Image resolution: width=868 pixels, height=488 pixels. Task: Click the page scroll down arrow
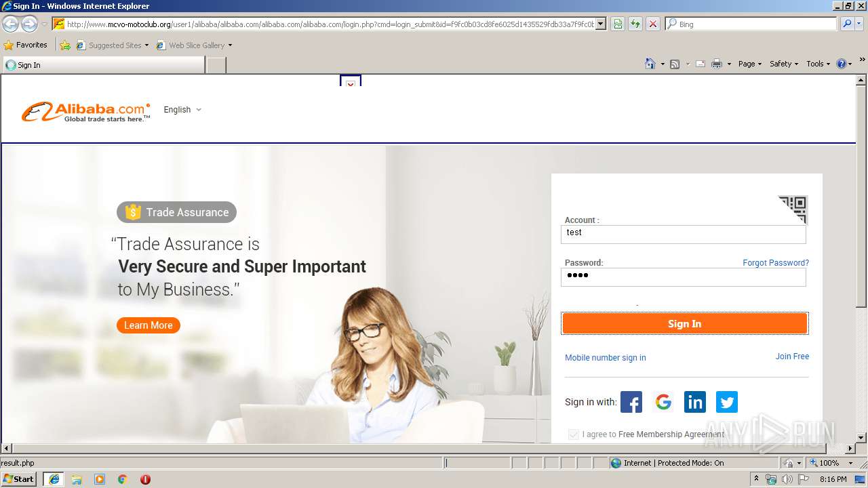(861, 438)
